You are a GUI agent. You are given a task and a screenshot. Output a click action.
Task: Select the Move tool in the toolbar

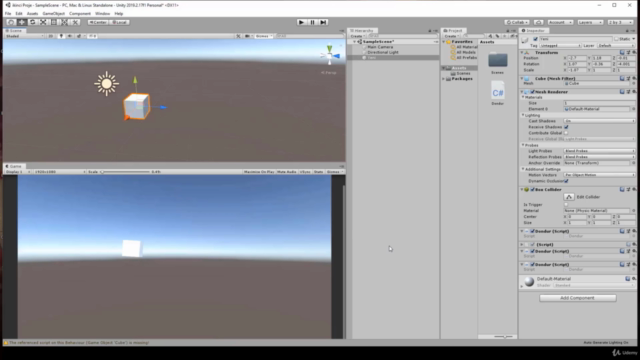(x=22, y=22)
